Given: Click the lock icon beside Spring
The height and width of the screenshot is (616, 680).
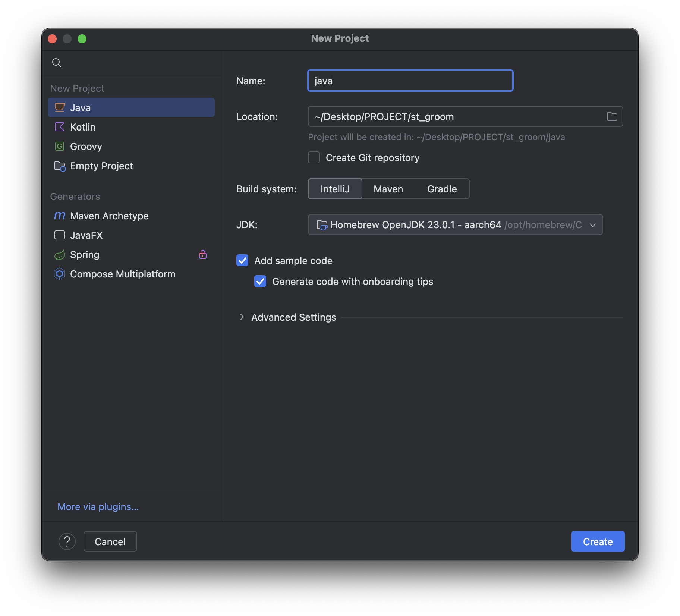Looking at the screenshot, I should (x=203, y=254).
